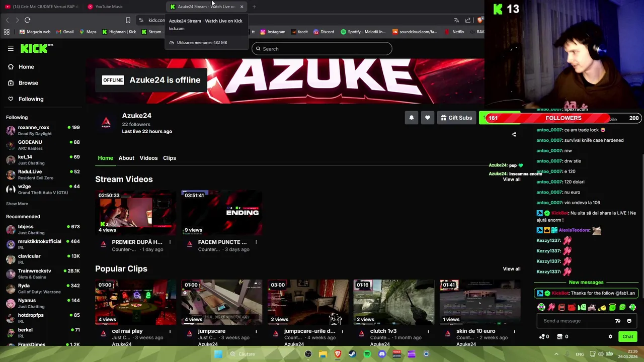Open chat settings gear icon
The height and width of the screenshot is (362, 644).
pos(610,337)
